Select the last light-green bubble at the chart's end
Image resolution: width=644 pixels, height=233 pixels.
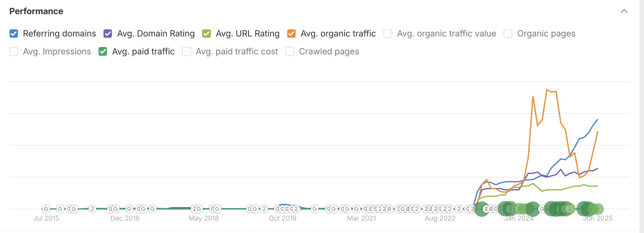(x=598, y=209)
